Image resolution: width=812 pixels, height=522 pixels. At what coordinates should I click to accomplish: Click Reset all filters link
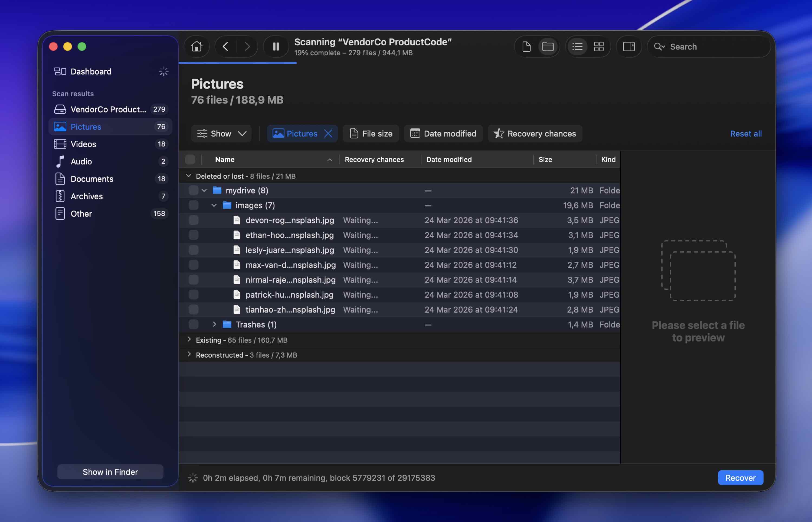point(746,134)
